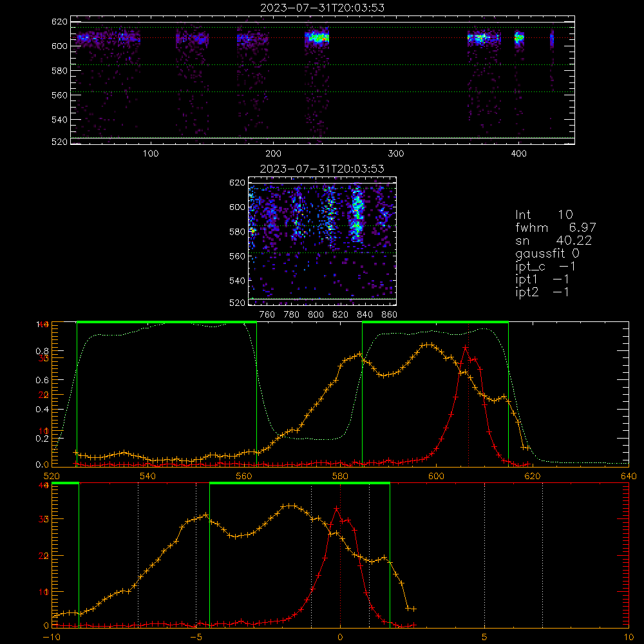Image resolution: width=644 pixels, height=644 pixels.
Task: Click the orange curve peak near -2 in bottom plot
Action: pos(291,506)
